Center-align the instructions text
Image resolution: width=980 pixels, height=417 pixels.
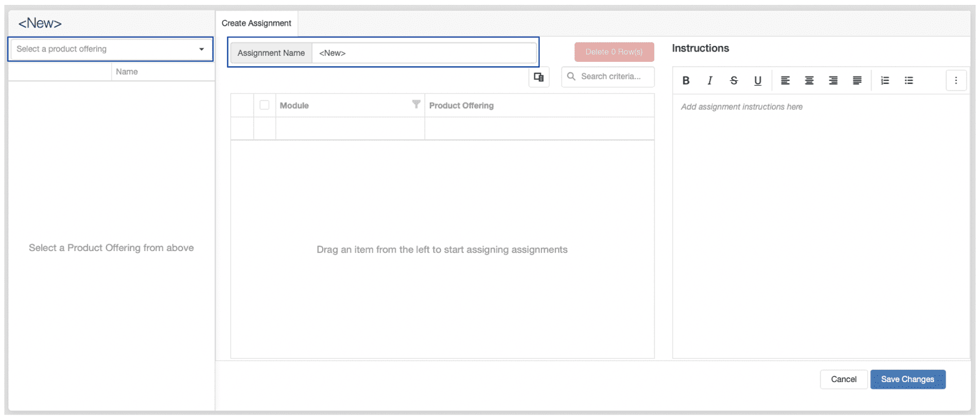pos(809,80)
